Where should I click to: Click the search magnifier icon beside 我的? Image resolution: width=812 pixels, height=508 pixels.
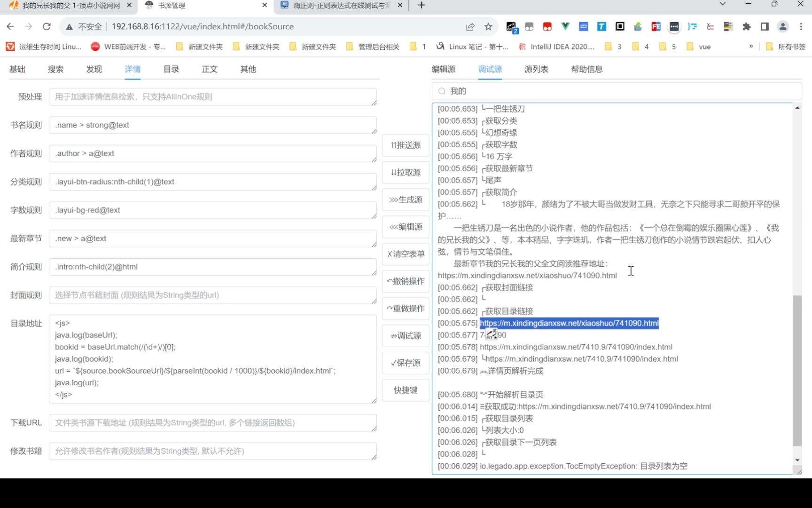point(442,91)
